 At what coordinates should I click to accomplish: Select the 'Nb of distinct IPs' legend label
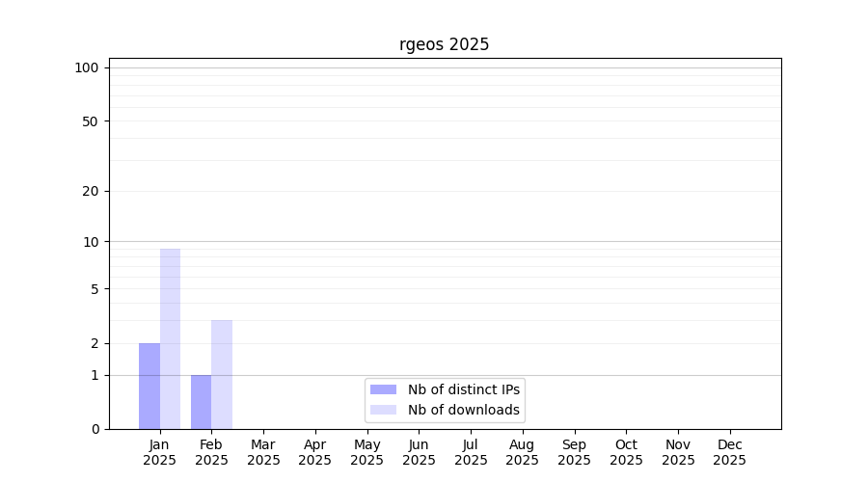[x=464, y=389]
